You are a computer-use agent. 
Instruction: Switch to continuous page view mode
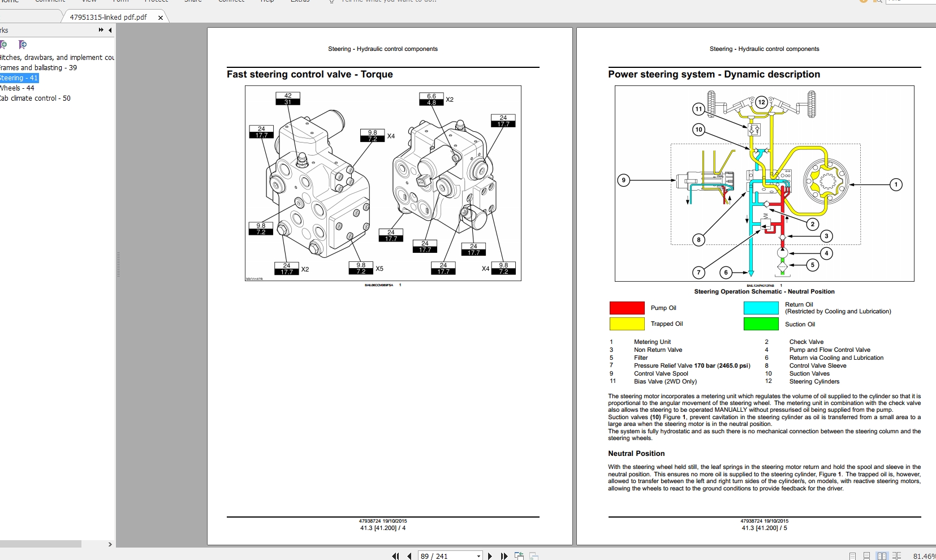(x=866, y=556)
